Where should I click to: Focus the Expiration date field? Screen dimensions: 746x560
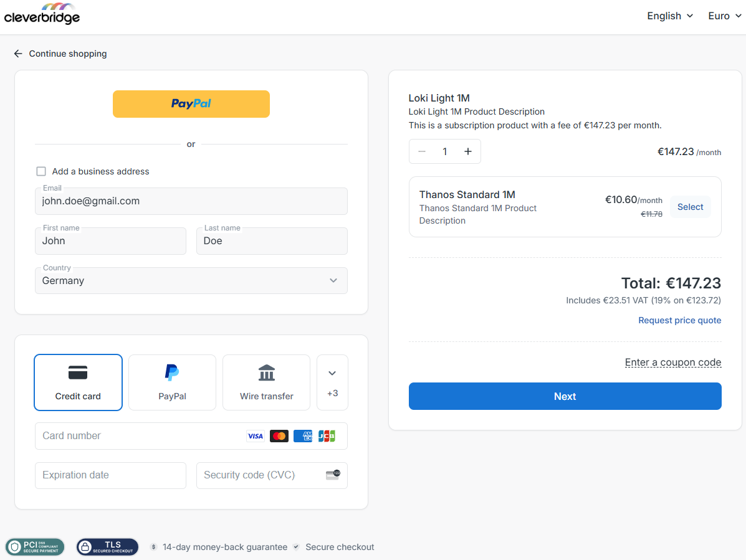point(110,475)
